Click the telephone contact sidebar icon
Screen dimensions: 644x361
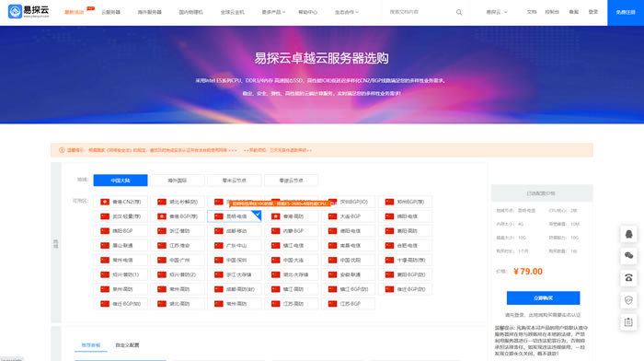(x=628, y=278)
